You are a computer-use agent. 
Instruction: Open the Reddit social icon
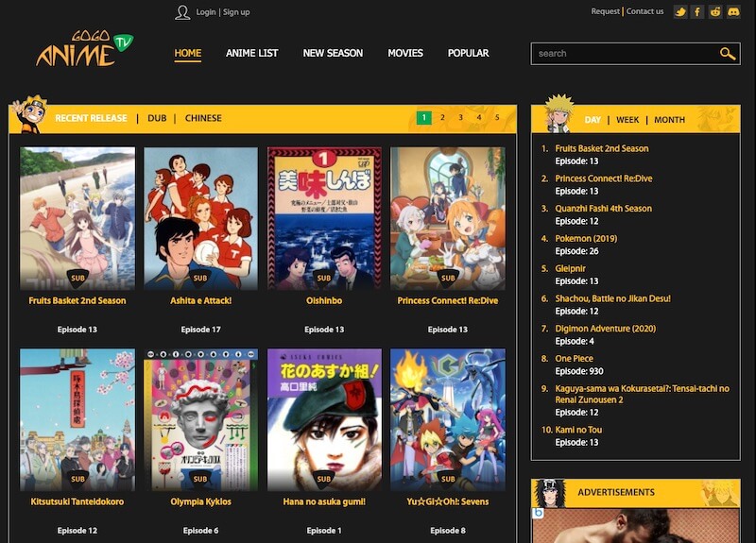pyautogui.click(x=715, y=11)
